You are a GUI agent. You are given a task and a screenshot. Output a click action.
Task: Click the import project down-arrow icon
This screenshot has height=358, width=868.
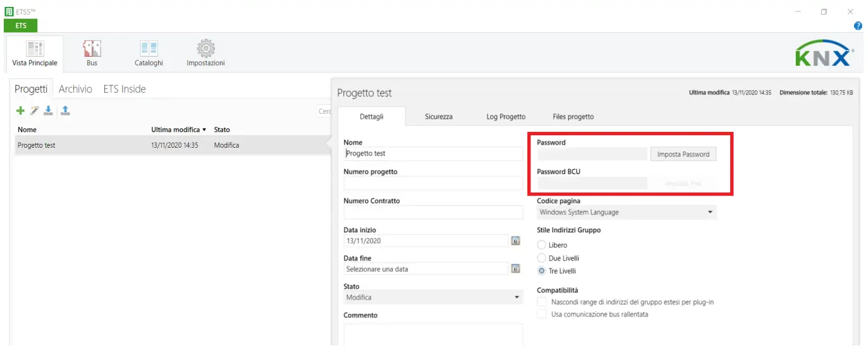point(48,111)
